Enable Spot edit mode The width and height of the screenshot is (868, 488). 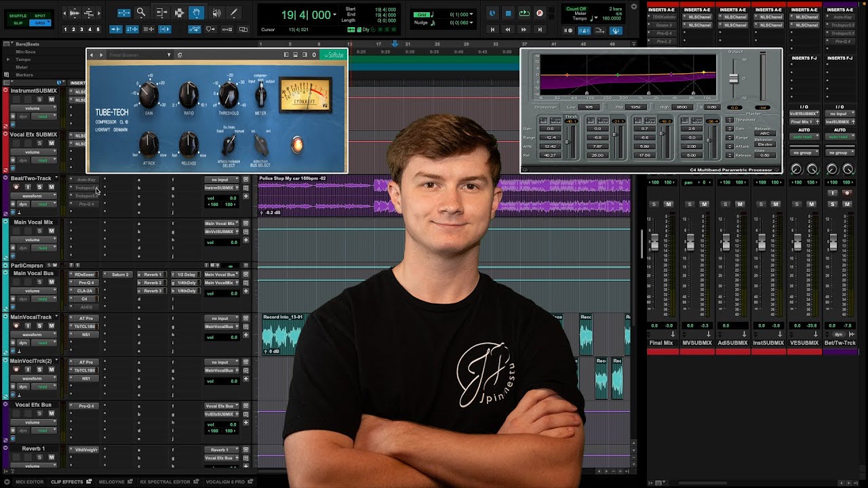tap(40, 16)
